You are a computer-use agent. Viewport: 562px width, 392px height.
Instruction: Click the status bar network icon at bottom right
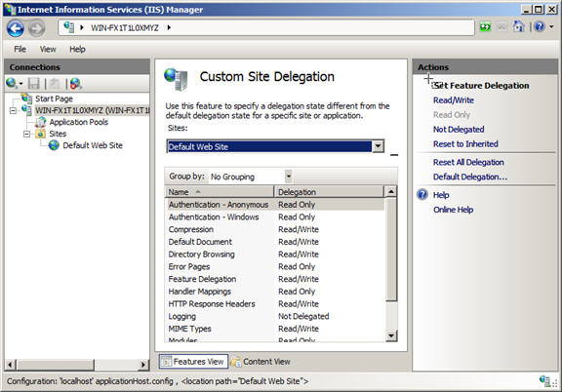545,381
